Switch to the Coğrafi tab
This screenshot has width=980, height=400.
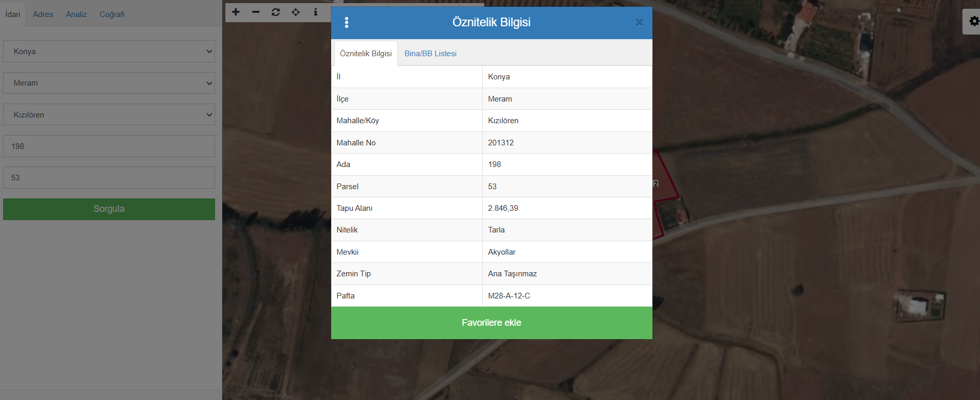click(x=112, y=14)
